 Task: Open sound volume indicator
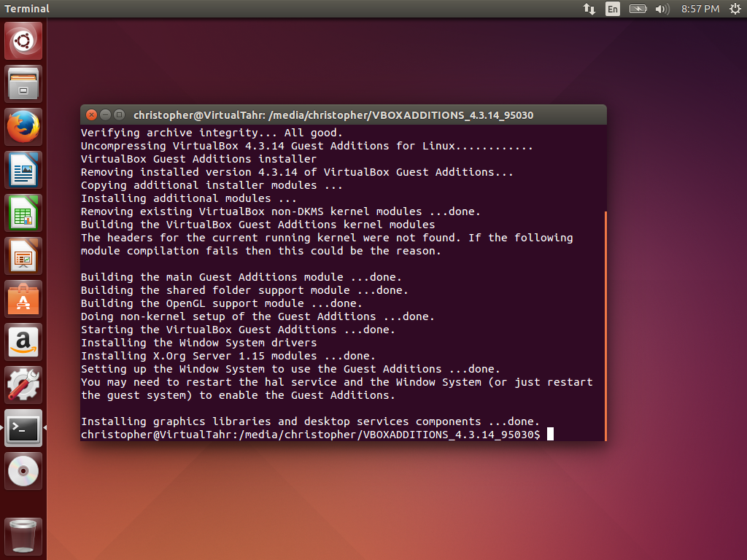662,9
